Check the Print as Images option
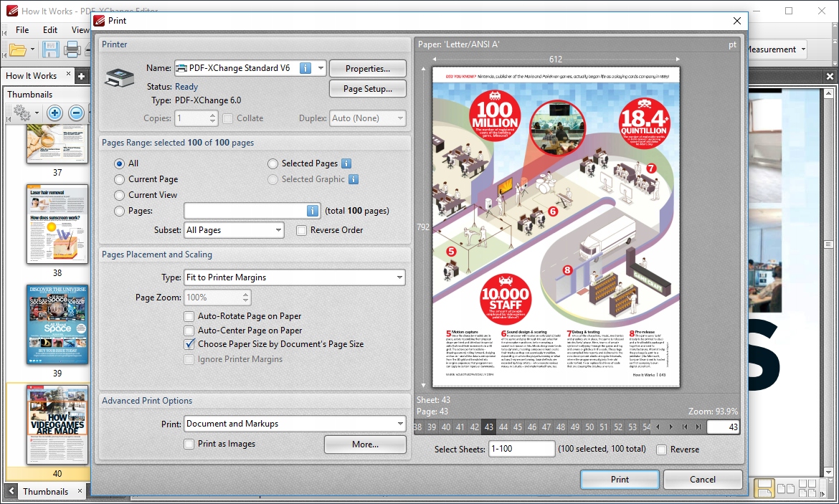 [189, 444]
